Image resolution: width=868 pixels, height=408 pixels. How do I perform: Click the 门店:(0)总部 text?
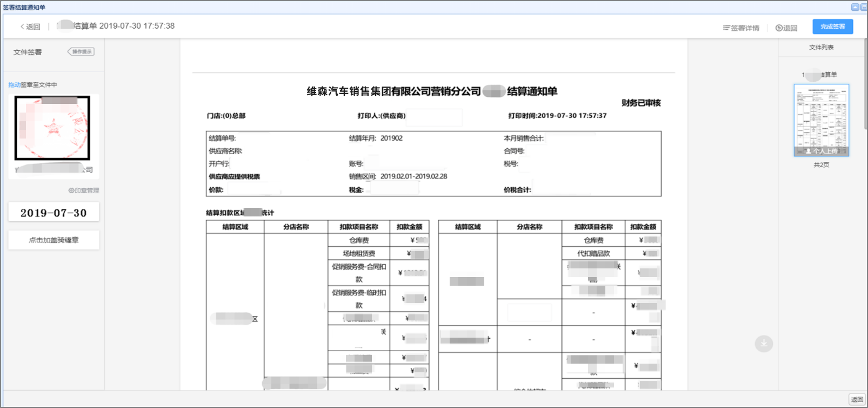click(226, 116)
